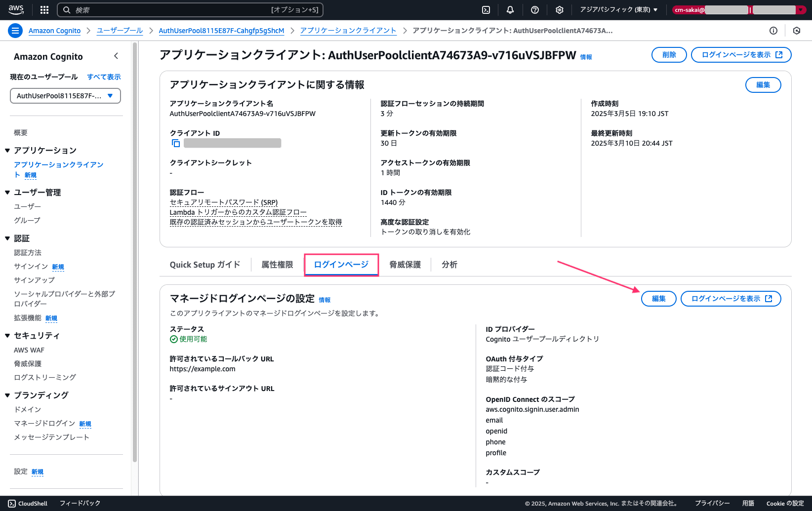Viewport: 812px width, 511px height.
Task: Open the AWS home logo
Action: click(16, 9)
